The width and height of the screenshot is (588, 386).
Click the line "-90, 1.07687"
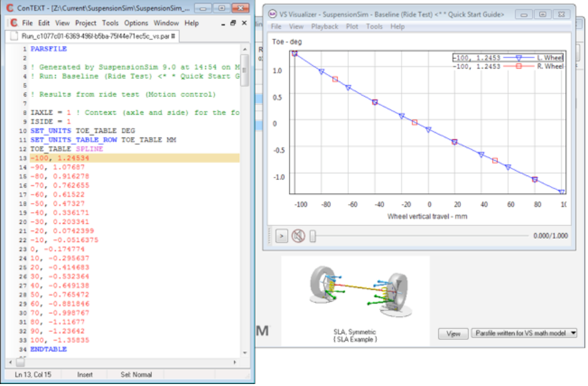57,167
